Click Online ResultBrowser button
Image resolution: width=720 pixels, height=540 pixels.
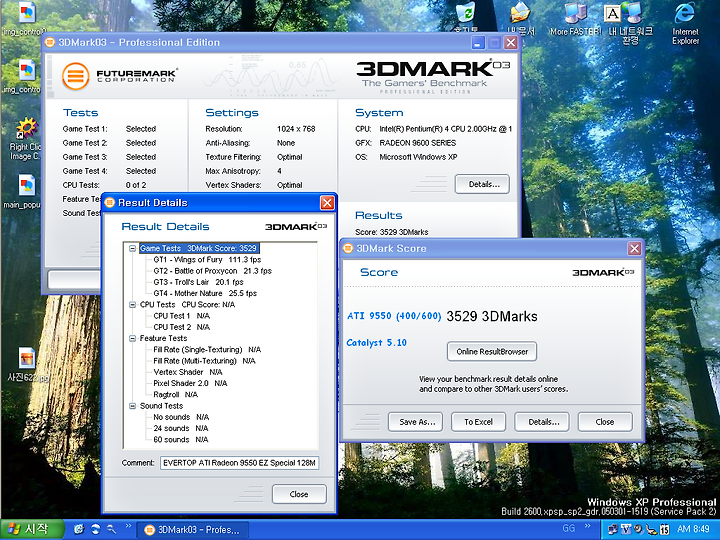[x=492, y=352]
